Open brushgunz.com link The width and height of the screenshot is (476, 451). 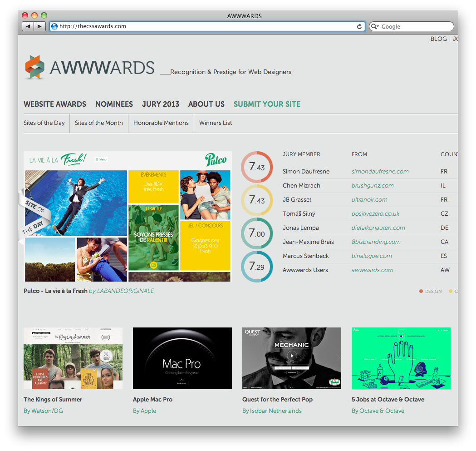point(373,185)
